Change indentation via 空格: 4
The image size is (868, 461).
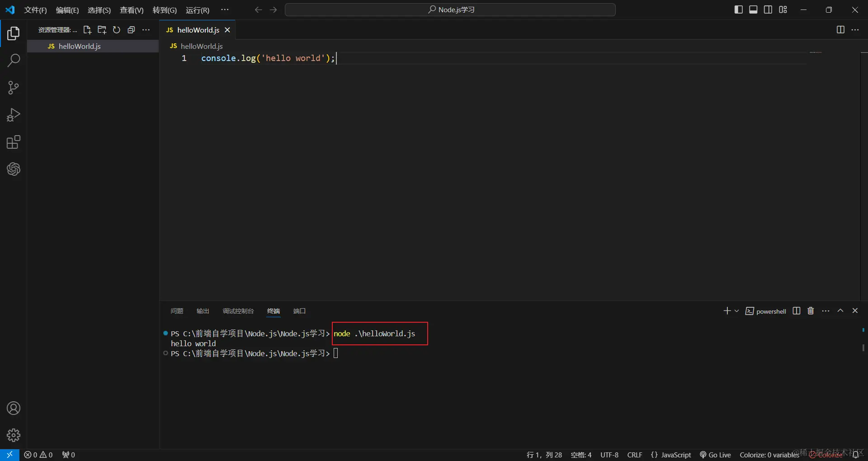(x=581, y=455)
